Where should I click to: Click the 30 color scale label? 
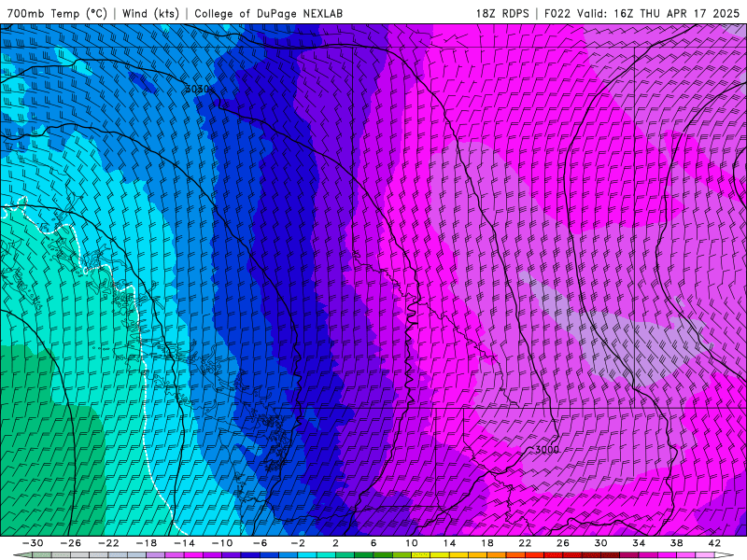(600, 543)
